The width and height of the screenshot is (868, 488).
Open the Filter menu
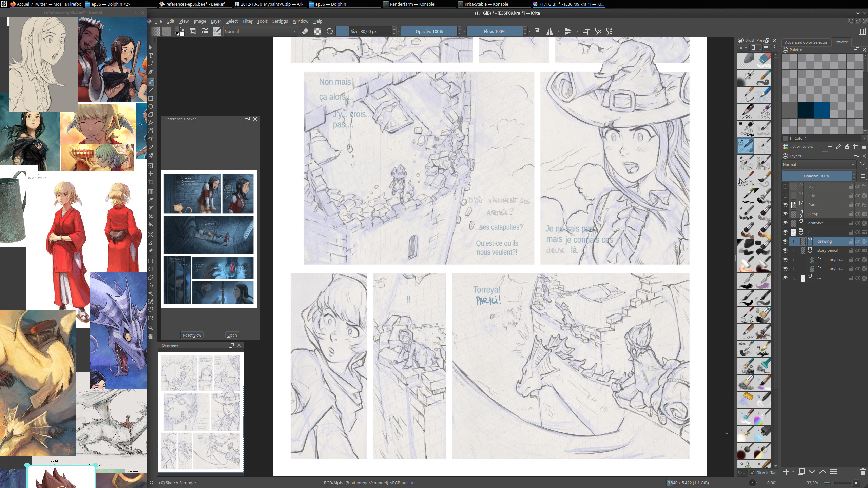pos(247,21)
